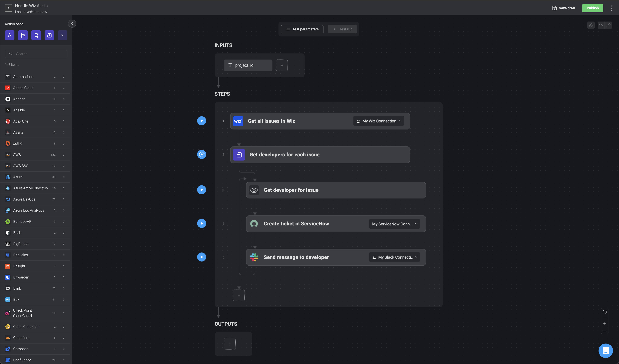
Task: Click the Wiz logo icon on step 1
Action: [238, 121]
